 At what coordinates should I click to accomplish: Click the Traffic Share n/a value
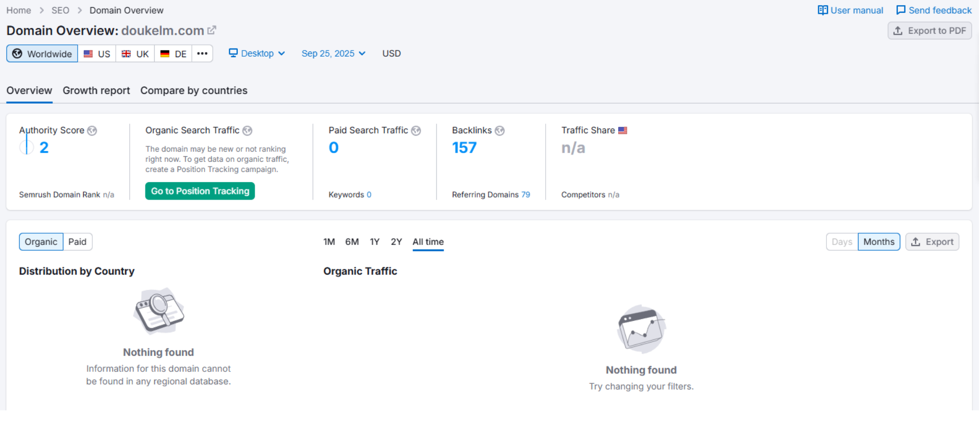(573, 148)
